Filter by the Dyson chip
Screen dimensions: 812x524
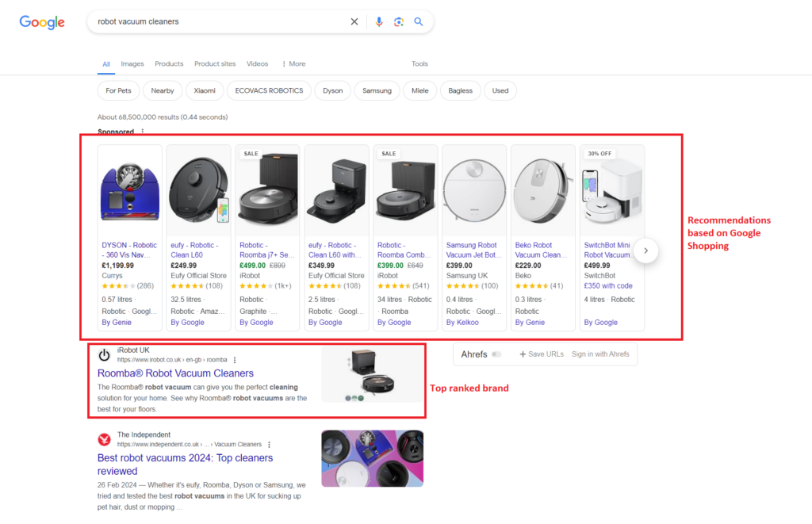click(x=332, y=90)
